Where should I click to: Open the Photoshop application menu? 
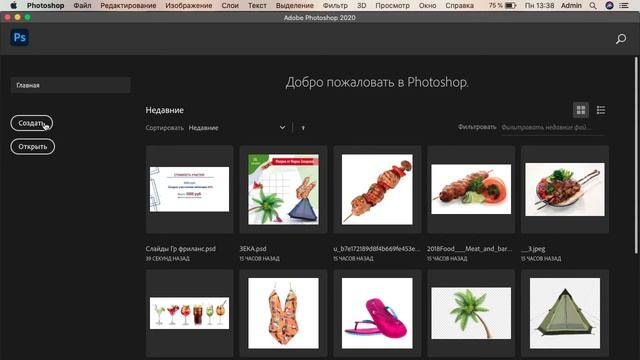(45, 6)
